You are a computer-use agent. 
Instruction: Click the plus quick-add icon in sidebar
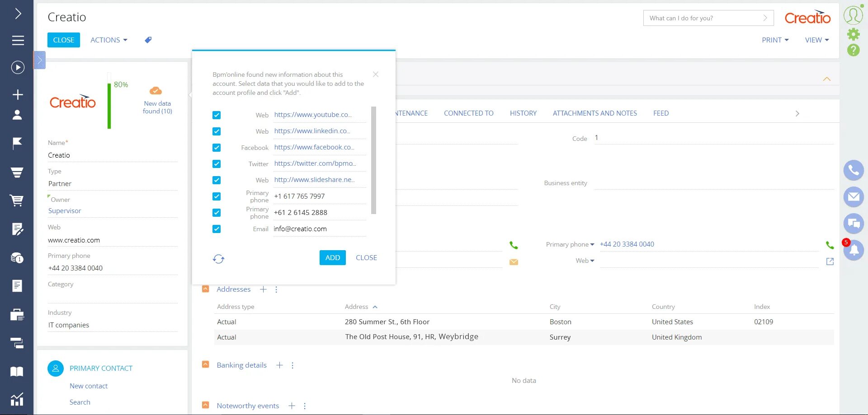click(18, 94)
